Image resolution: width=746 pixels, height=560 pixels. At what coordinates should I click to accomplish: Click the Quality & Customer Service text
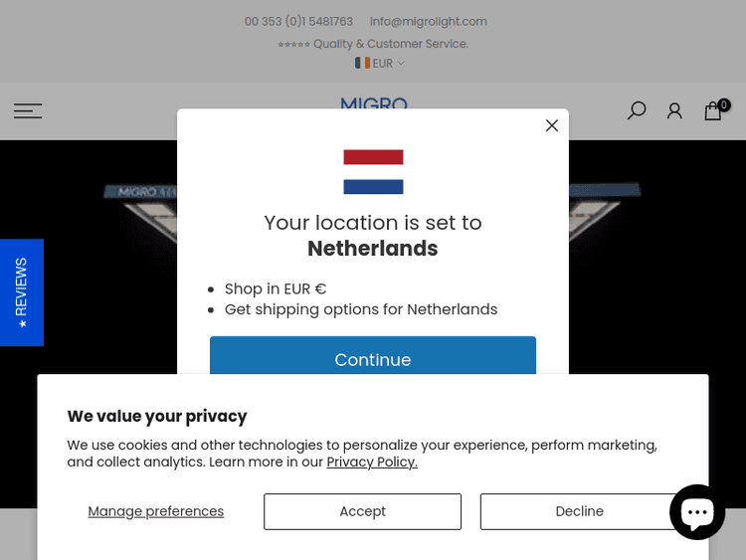[x=390, y=44]
